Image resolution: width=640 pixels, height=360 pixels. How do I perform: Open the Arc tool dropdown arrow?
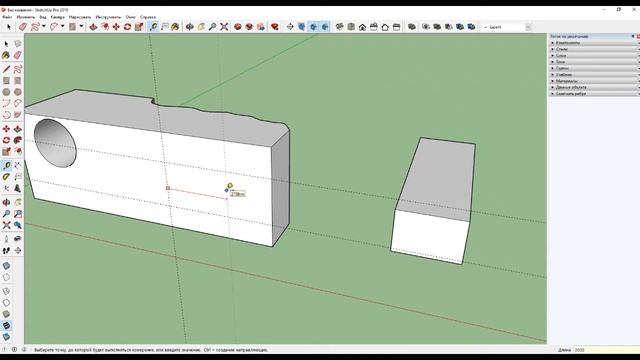(x=62, y=27)
